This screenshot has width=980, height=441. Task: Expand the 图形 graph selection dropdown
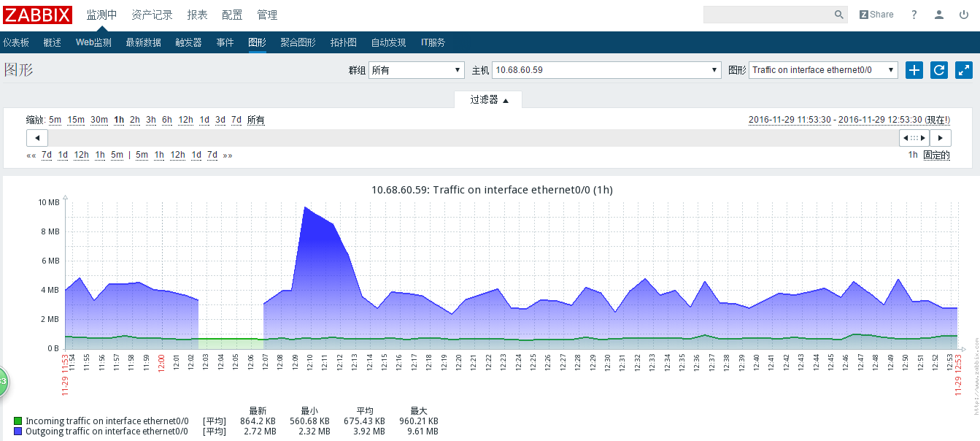click(823, 70)
